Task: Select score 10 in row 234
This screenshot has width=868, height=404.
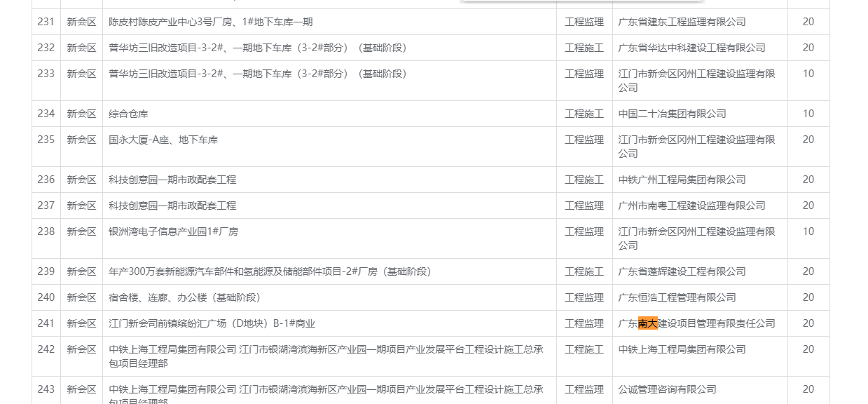Action: (x=808, y=114)
